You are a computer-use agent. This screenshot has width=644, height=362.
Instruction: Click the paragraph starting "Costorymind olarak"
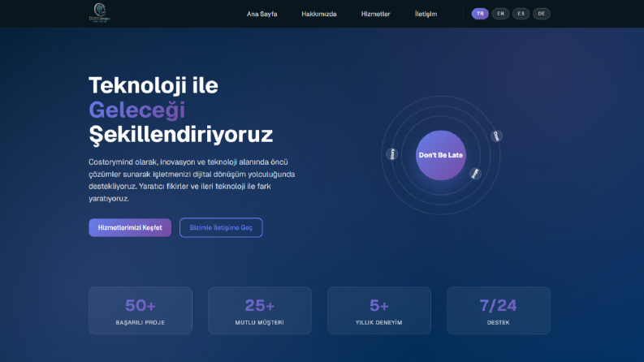192,180
